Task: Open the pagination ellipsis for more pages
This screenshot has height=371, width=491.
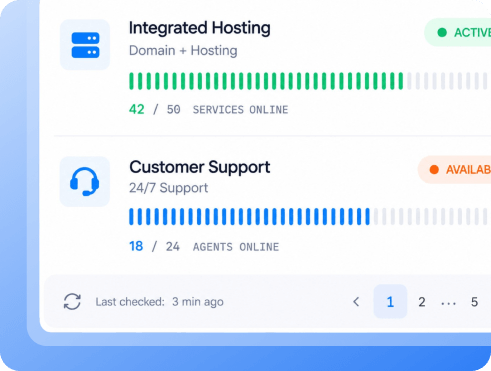Action: (448, 303)
